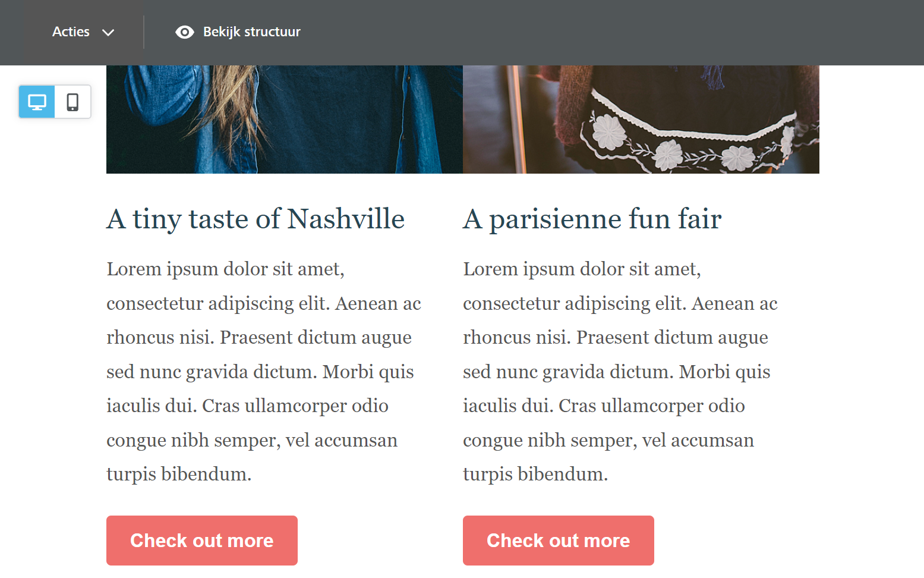This screenshot has width=924, height=578.
Task: Click "turpis bibendum." line in right column
Action: (x=535, y=474)
